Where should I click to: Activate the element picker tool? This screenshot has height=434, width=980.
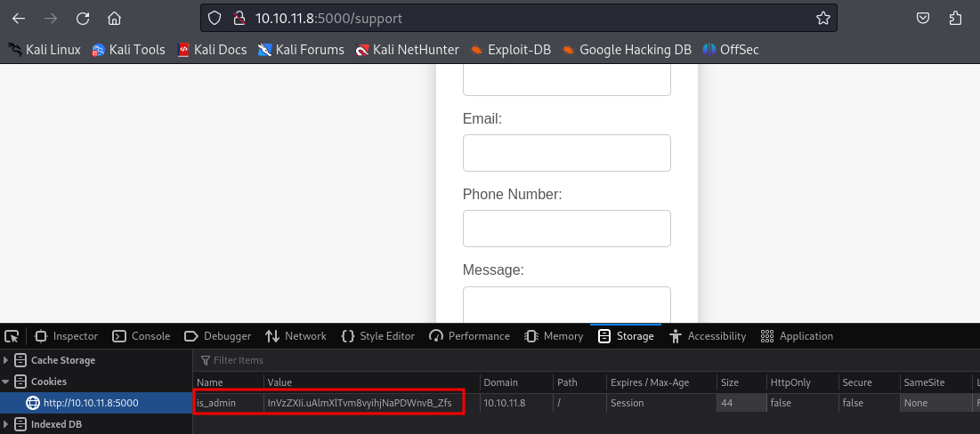12,336
